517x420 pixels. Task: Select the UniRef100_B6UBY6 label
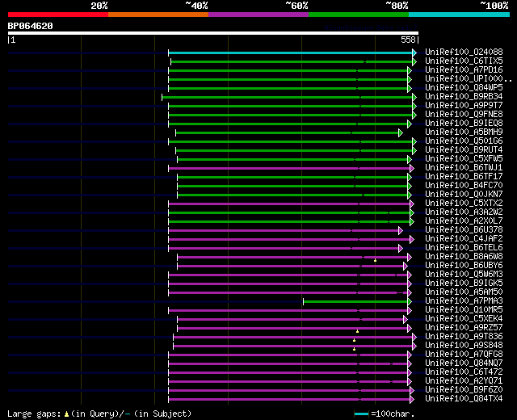[464, 266]
